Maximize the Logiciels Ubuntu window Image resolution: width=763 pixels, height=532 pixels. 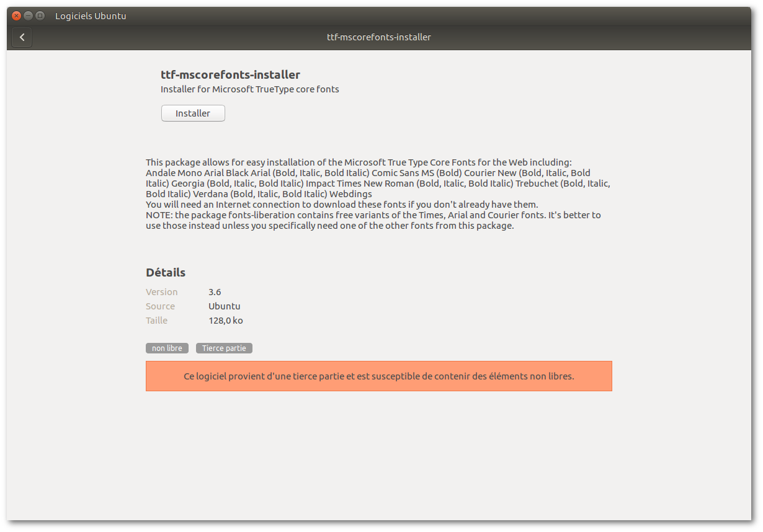pyautogui.click(x=40, y=16)
